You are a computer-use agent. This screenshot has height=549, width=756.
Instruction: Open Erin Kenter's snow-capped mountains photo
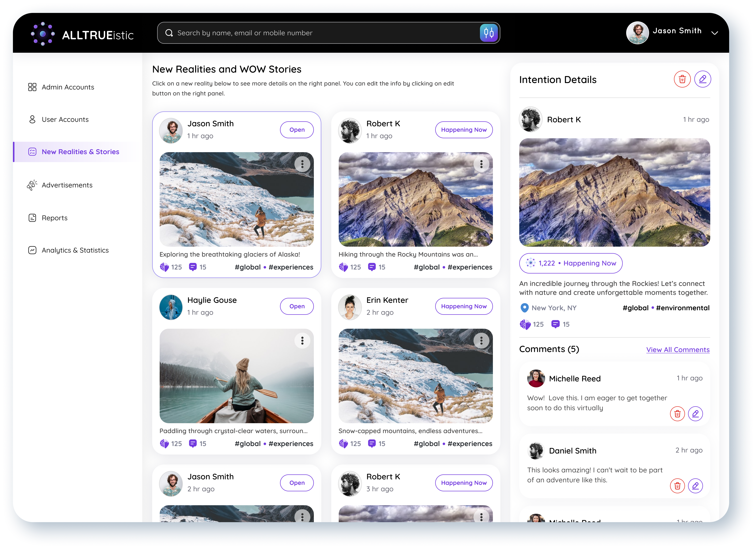point(415,376)
